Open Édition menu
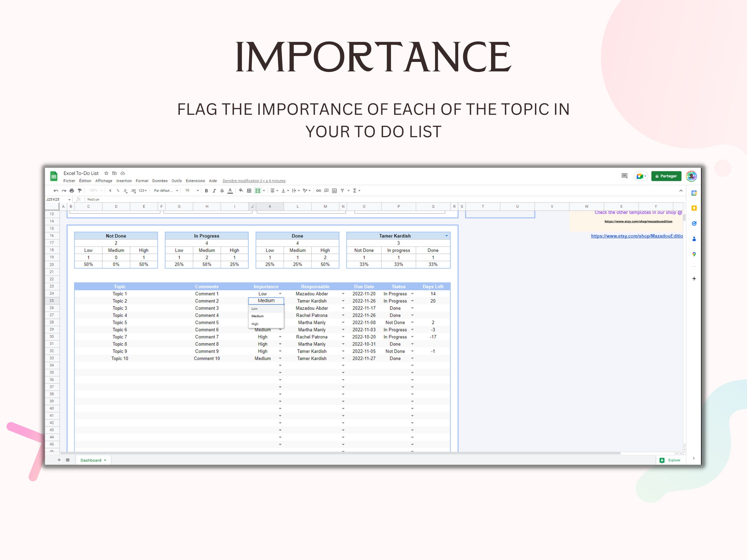747x560 pixels. pos(85,181)
